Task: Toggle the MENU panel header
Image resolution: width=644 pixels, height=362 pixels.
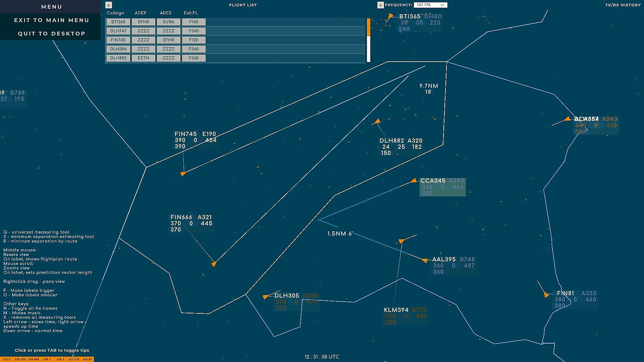Action: click(51, 7)
